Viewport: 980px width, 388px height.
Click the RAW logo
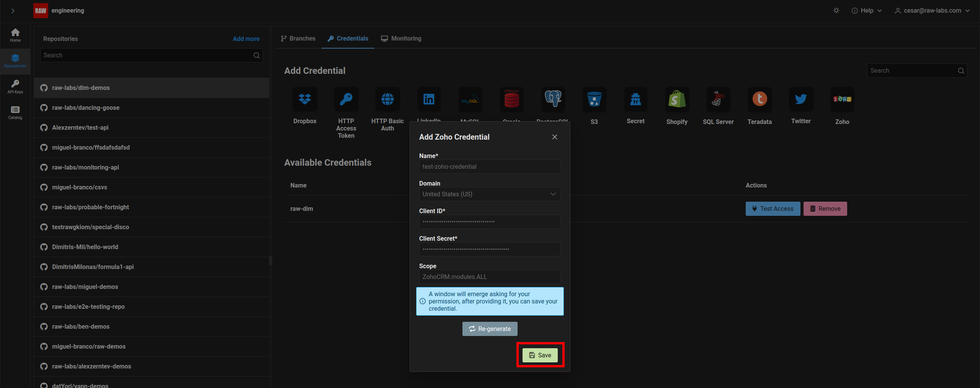tap(41, 11)
